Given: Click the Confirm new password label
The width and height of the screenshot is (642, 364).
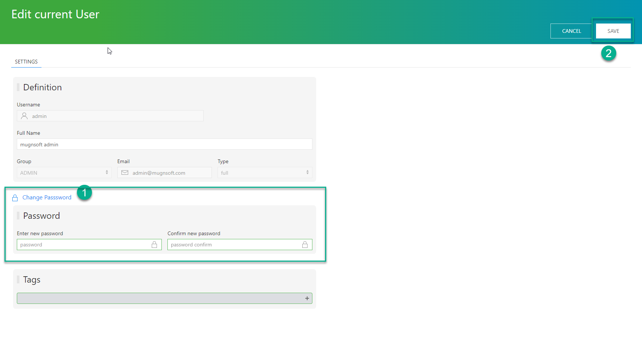Looking at the screenshot, I should click(194, 233).
